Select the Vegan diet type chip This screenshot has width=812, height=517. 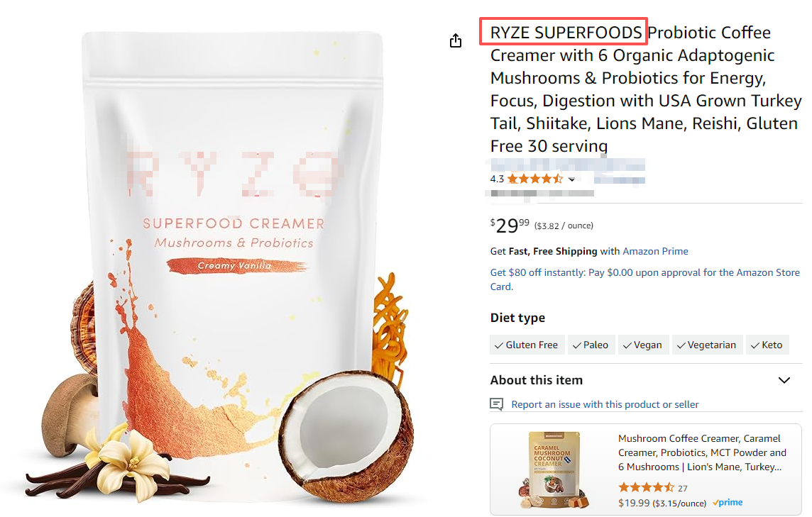pos(643,345)
